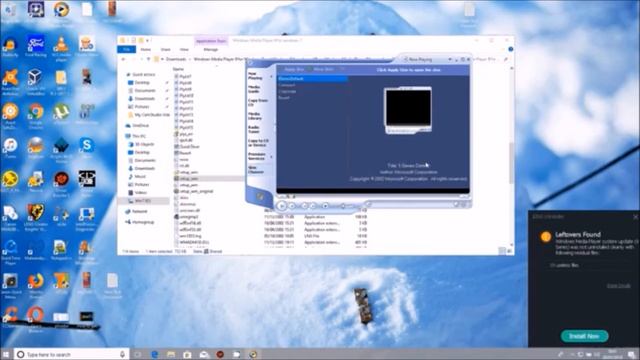640x360 pixels.
Task: Open View ribbon tab in File Explorer
Action: point(184,49)
